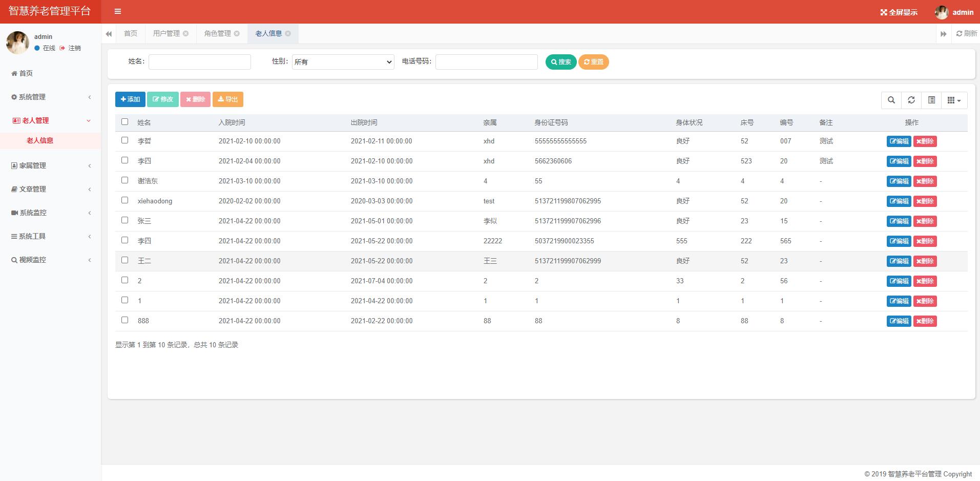Switch to the 首页 tab
980x481 pixels.
[131, 33]
